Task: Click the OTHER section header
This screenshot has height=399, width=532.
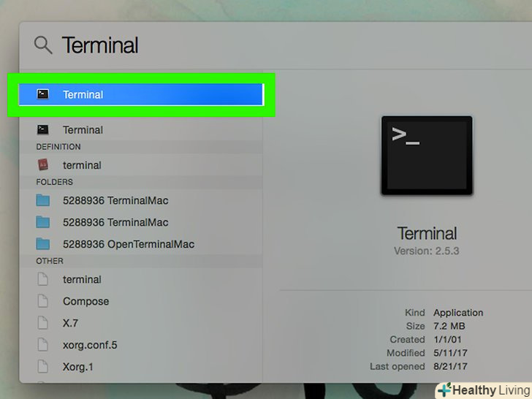Action: click(x=50, y=261)
